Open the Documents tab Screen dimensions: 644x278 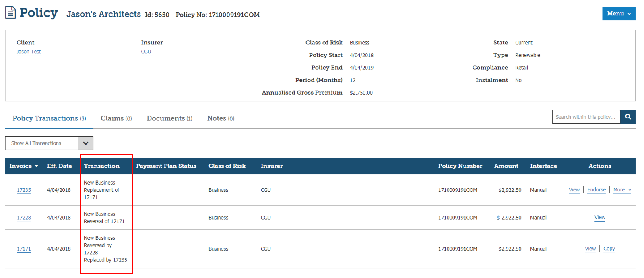(x=169, y=118)
